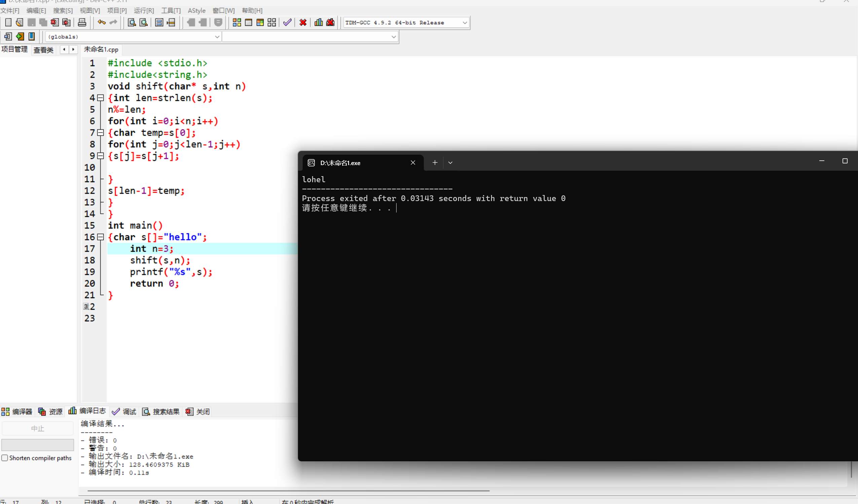
Task: Open the TDM-GCC compiler selection dropdown
Action: 465,23
